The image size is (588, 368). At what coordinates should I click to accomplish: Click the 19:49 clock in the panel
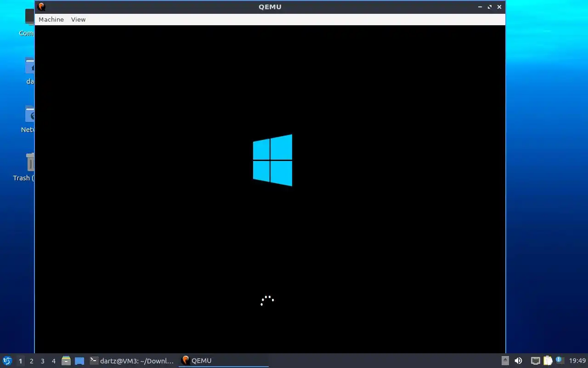pos(577,361)
